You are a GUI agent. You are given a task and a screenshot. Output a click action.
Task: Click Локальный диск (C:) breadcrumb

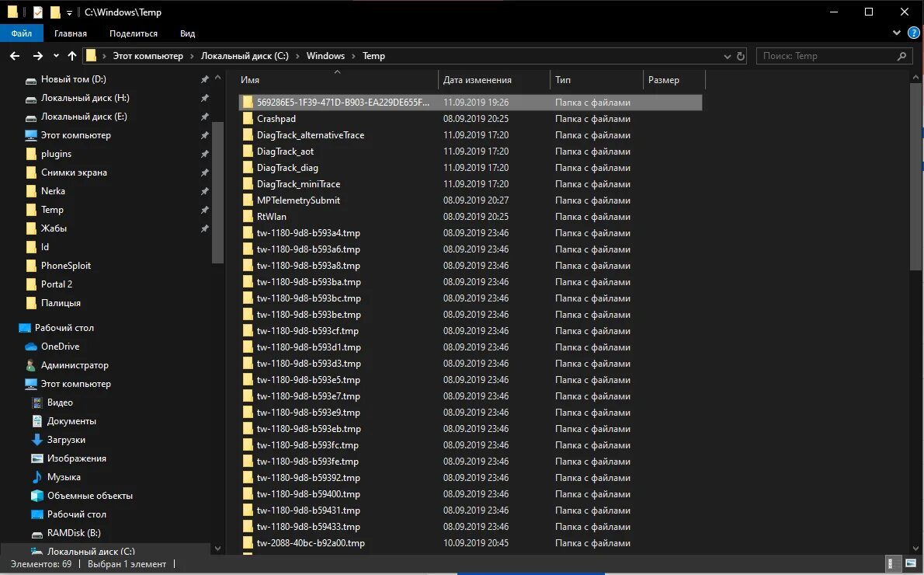245,56
